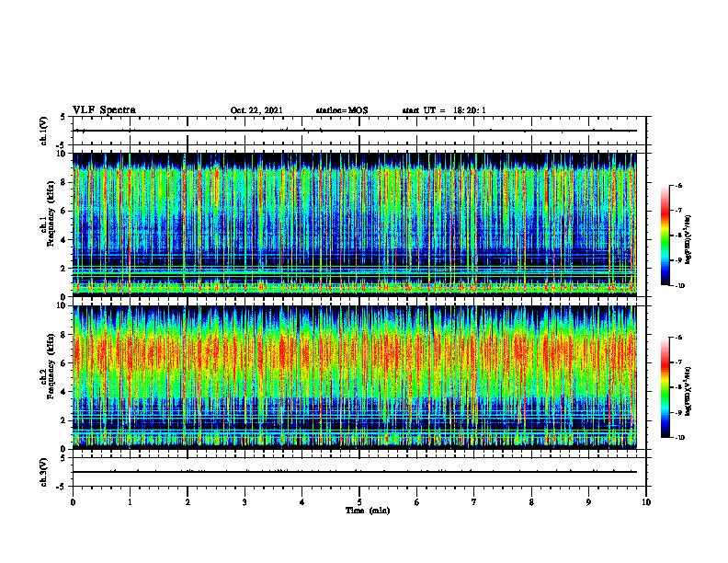Click the ch.2 spectrogram "8" kHz tick label

pos(63,335)
